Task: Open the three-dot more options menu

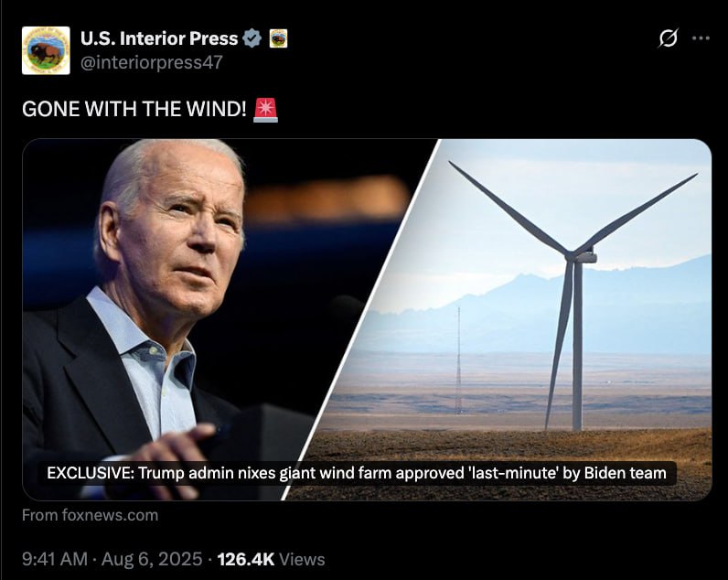Action: tap(701, 38)
